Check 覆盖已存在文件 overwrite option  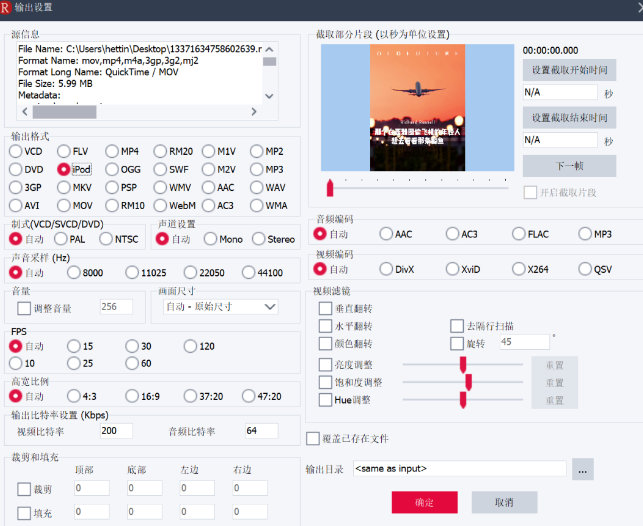tap(313, 438)
